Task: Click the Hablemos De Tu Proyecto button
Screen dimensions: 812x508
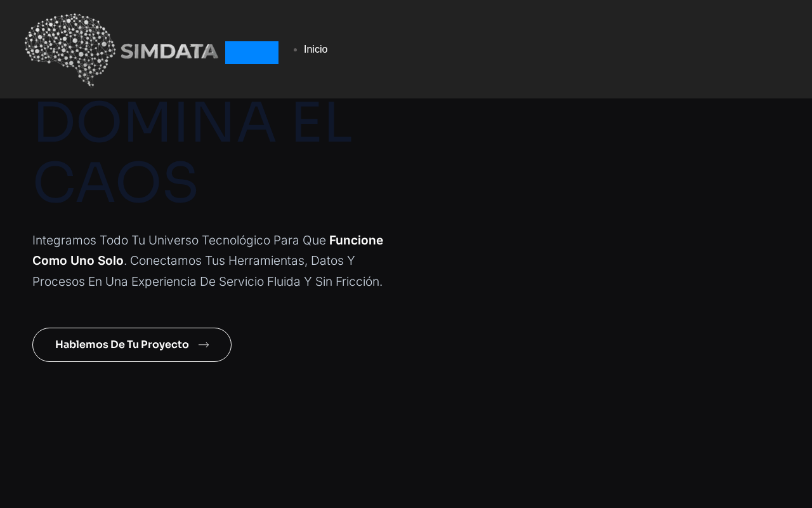Action: tap(132, 345)
